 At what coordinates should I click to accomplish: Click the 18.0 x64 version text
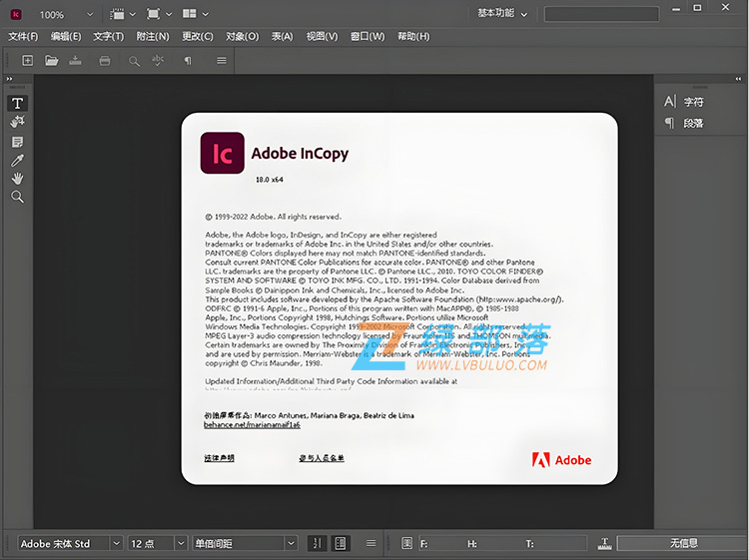[270, 180]
